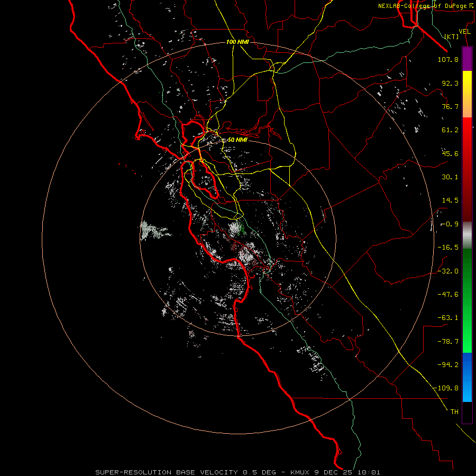
Task: Click the gray near-zero segment of the color bar
Action: coord(467,235)
